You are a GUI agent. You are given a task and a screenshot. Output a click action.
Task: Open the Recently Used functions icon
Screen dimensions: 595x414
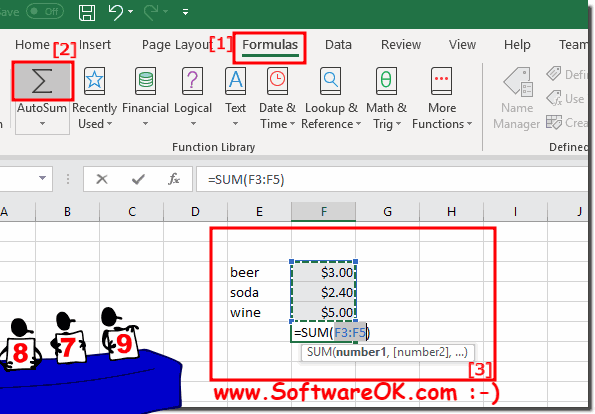94,81
